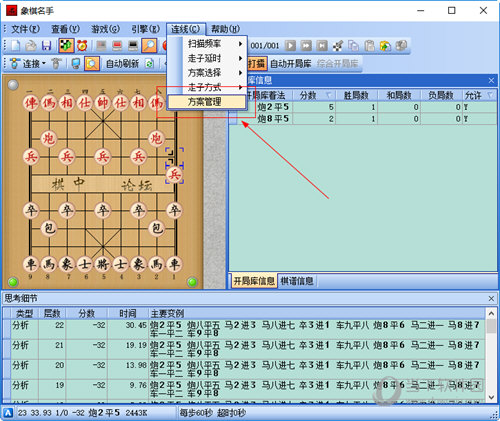Click the copy position icon
This screenshot has height=421, width=500.
pyautogui.click(x=353, y=46)
